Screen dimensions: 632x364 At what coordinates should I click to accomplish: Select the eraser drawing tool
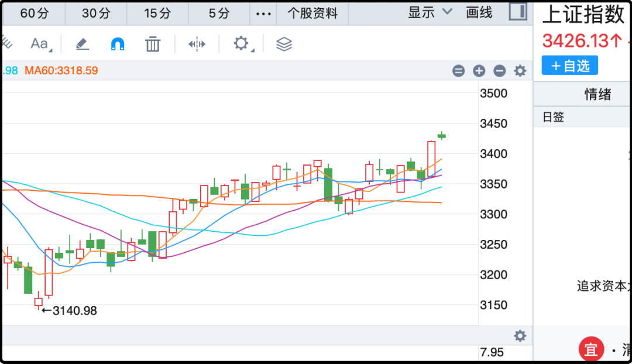tap(82, 44)
